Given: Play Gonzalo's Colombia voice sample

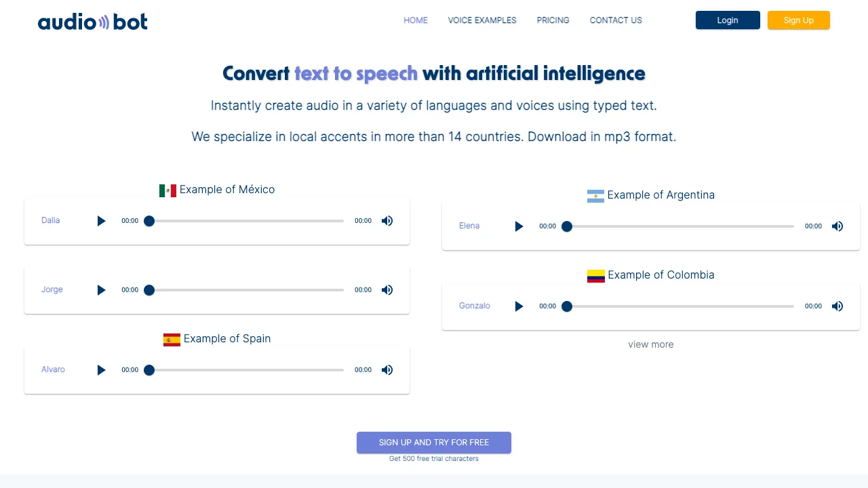Looking at the screenshot, I should (519, 306).
